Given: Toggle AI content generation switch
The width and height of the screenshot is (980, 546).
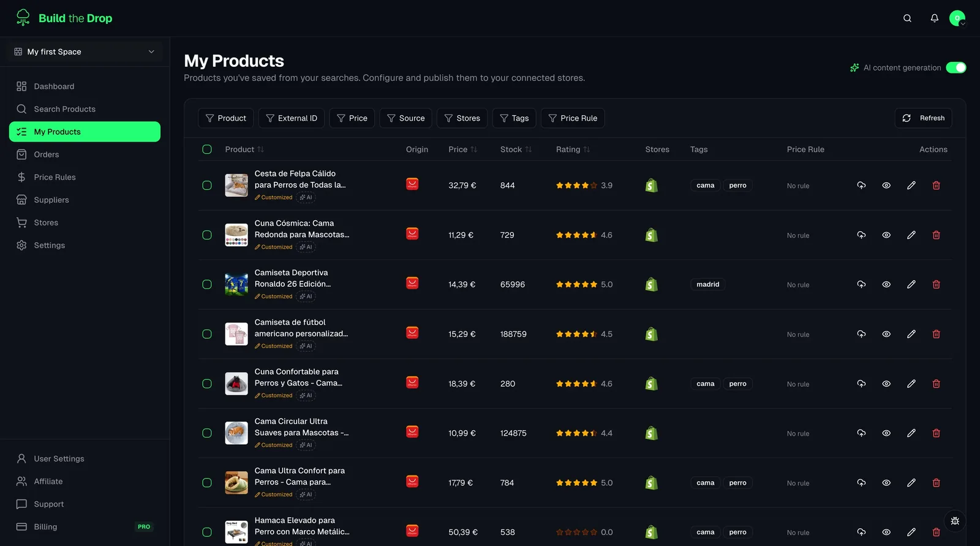Looking at the screenshot, I should tap(956, 67).
